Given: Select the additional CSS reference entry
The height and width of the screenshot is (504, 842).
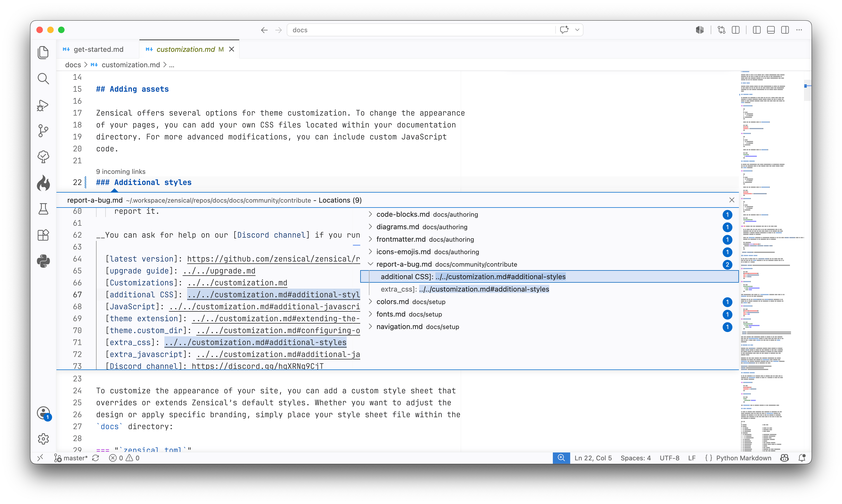Looking at the screenshot, I should (x=549, y=276).
